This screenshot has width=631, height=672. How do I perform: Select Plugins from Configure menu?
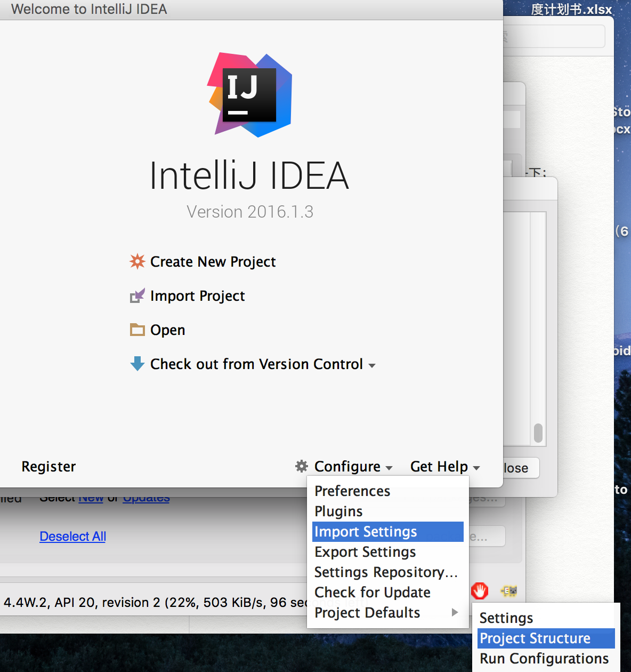pyautogui.click(x=388, y=511)
